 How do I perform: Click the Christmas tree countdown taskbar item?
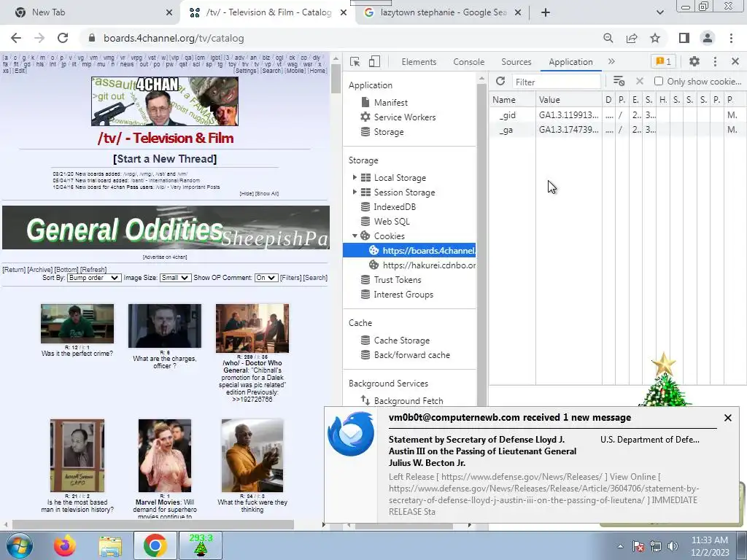[201, 545]
